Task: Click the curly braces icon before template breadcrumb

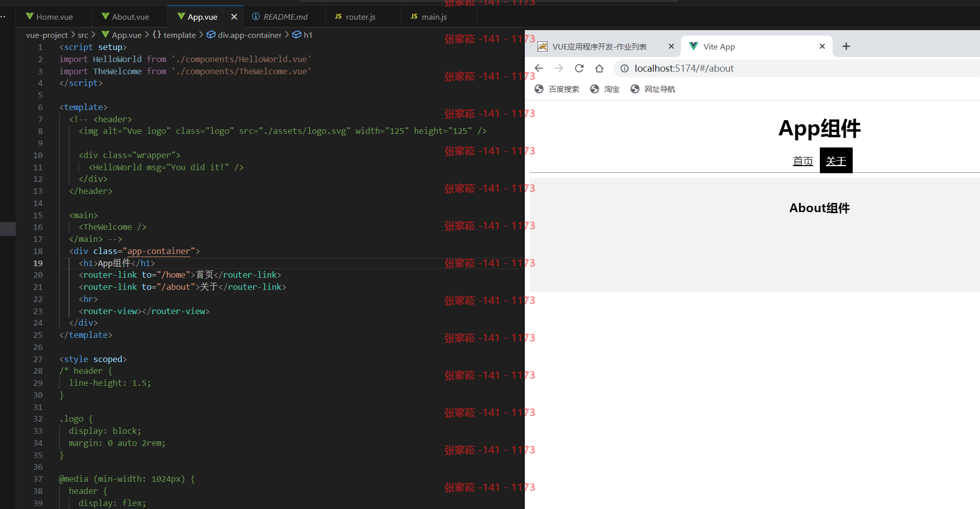Action: point(157,34)
